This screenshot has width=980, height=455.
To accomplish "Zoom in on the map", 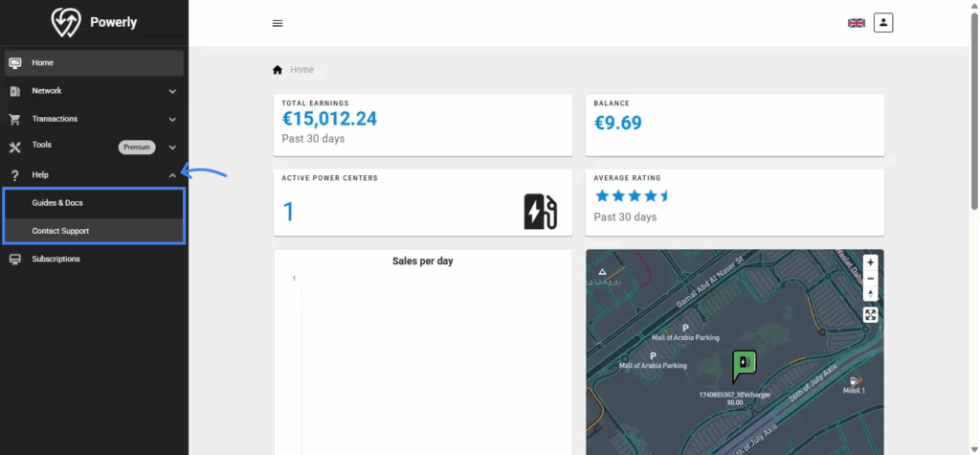I will click(x=870, y=262).
